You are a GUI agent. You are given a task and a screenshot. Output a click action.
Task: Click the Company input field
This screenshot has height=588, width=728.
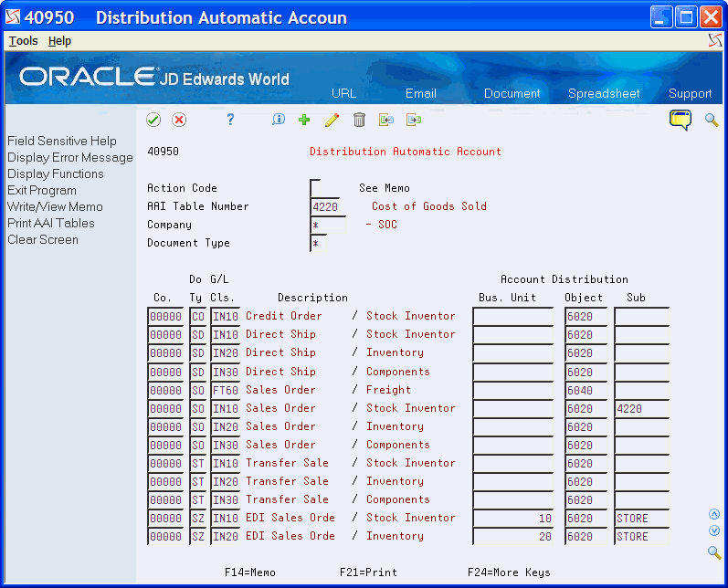(328, 226)
